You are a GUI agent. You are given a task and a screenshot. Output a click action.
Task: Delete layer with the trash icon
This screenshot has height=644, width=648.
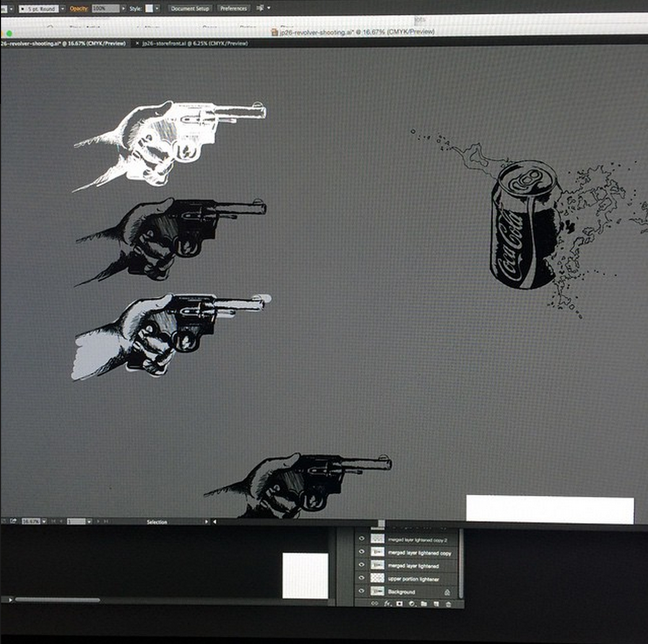click(448, 604)
